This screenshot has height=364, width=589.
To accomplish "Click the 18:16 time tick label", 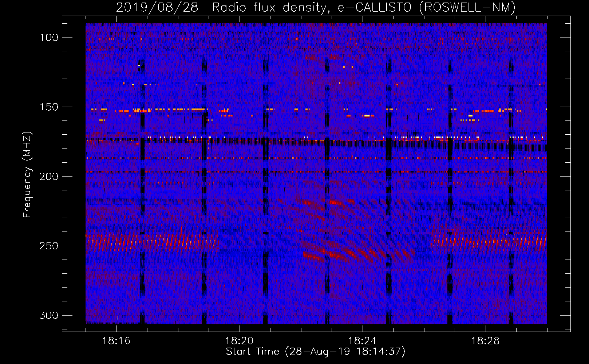I will (116, 341).
